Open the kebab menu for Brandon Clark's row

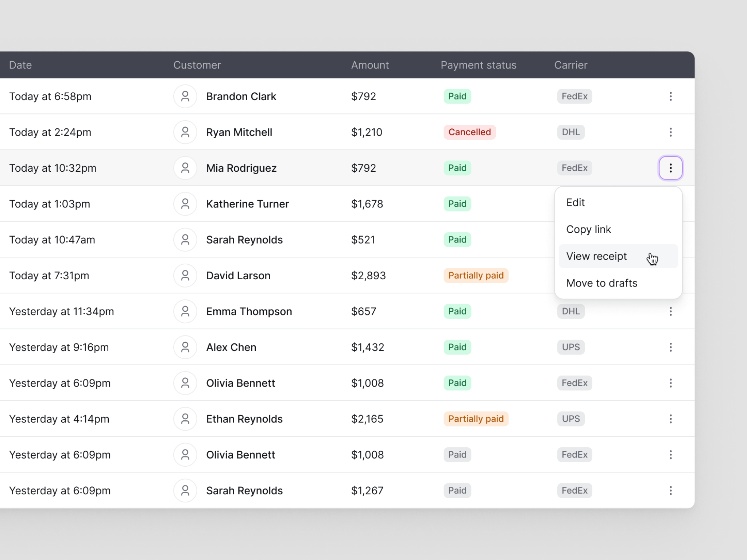(x=670, y=96)
